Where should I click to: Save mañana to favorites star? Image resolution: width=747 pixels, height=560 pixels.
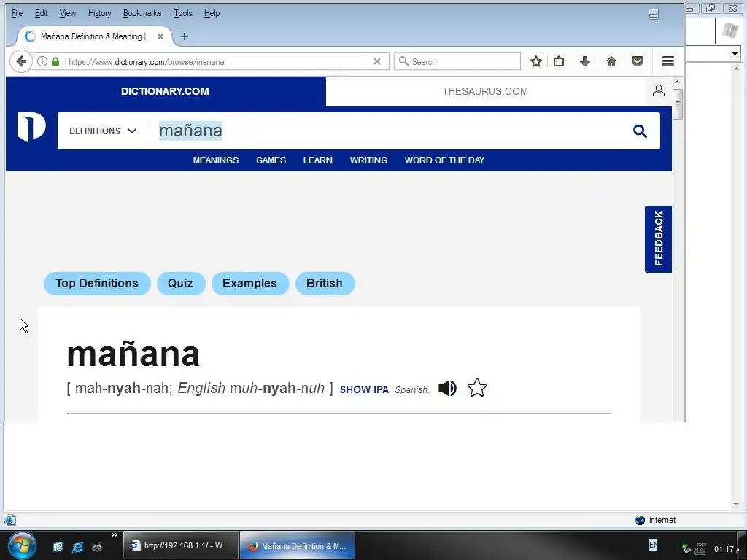(477, 388)
